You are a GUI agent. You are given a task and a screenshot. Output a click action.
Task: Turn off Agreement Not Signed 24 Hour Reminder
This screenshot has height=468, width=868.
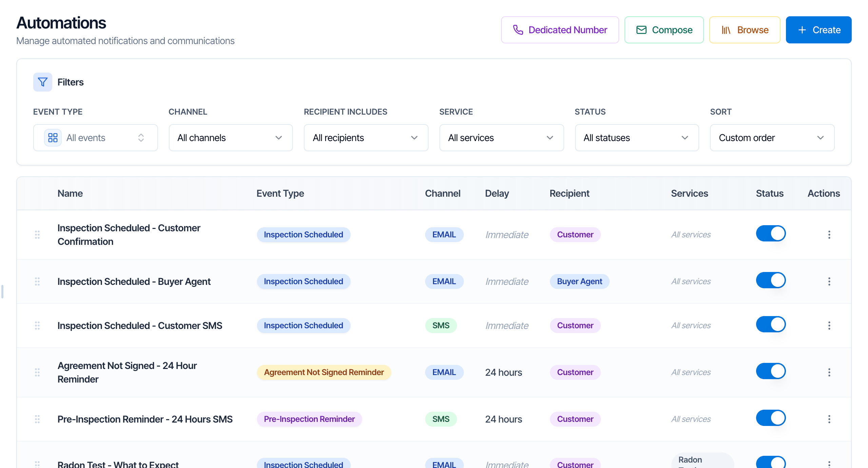pyautogui.click(x=771, y=371)
